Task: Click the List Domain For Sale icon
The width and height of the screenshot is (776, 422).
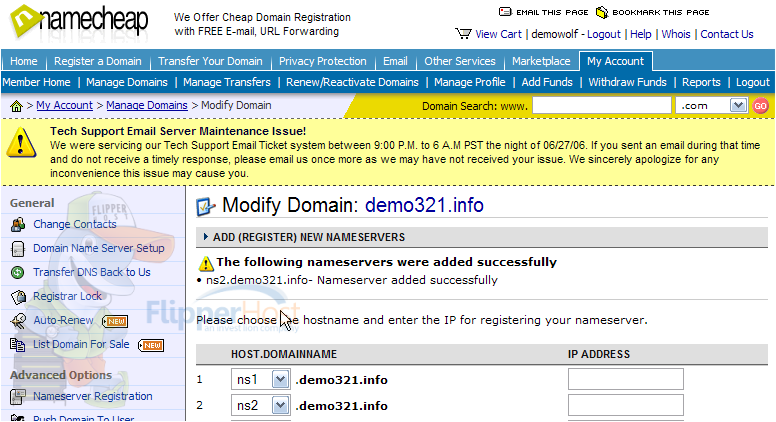Action: (x=18, y=344)
